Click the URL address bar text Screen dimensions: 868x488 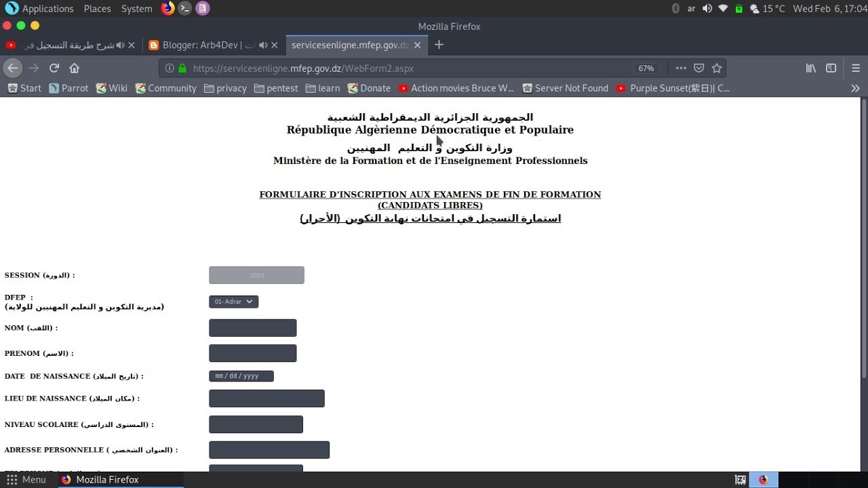[303, 68]
